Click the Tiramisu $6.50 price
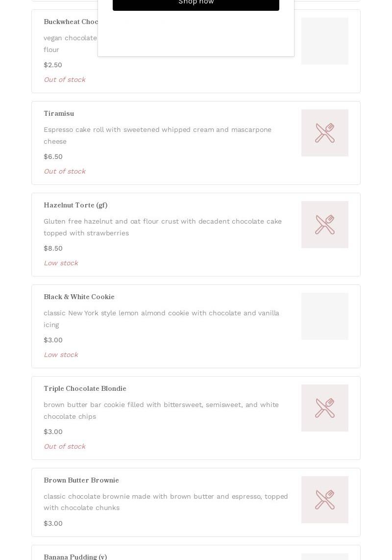Screen dimensions: 392x560 [x=53, y=156]
